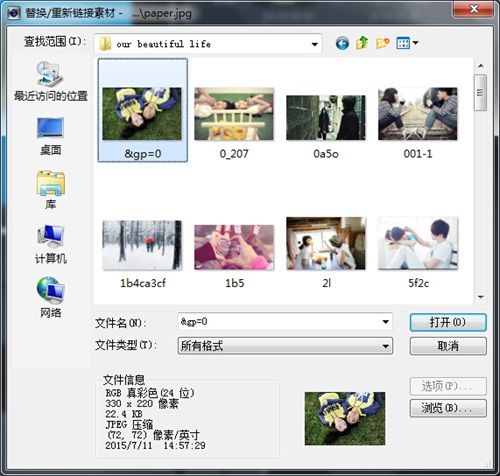This screenshot has width=500, height=476.
Task: Open the 文件类型 所有格式 dropdown
Action: 285,346
